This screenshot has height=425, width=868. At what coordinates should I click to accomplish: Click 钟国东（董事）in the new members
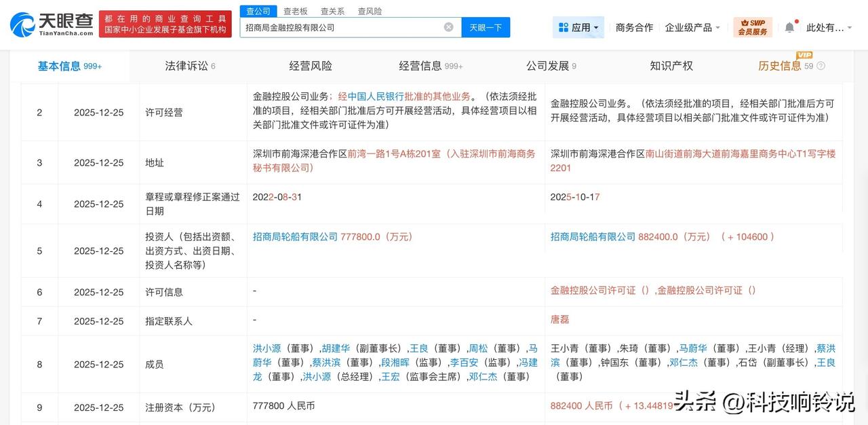click(631, 363)
